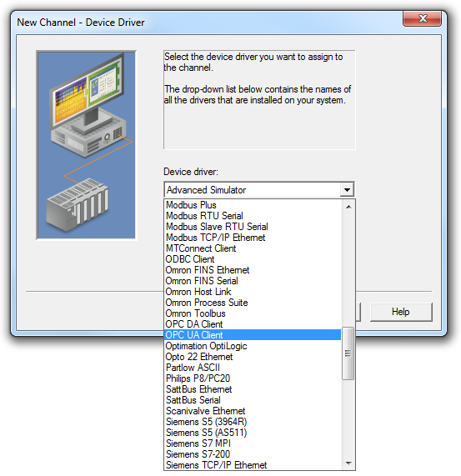Click the list scrollbar down arrow
This screenshot has height=476, width=461.
(x=348, y=463)
